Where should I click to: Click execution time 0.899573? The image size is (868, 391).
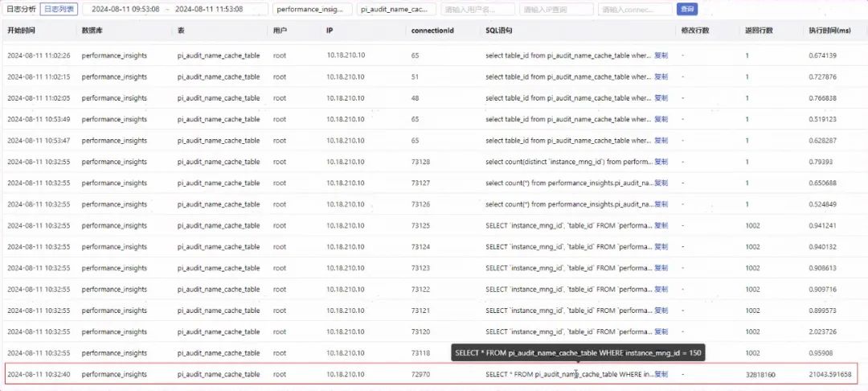[823, 311]
